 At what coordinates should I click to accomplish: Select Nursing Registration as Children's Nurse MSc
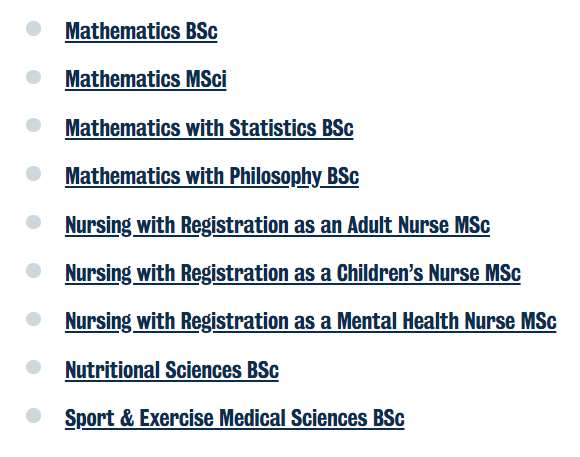(293, 273)
